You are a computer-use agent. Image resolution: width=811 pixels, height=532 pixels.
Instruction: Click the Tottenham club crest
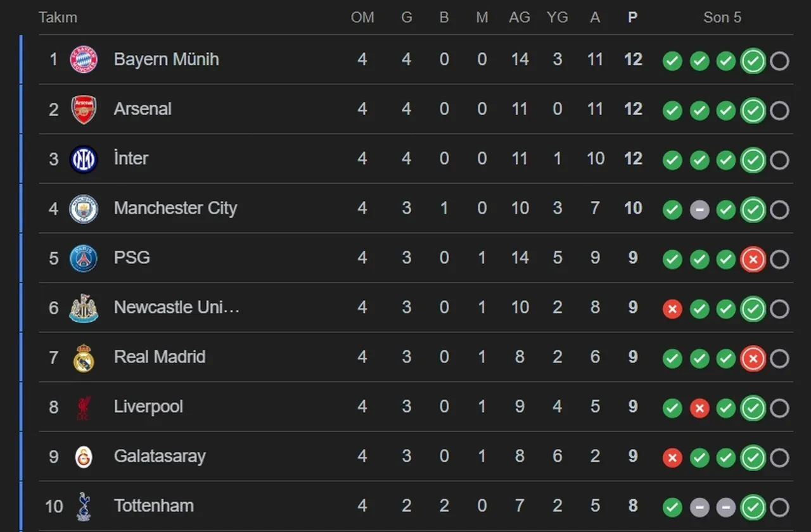coord(84,507)
